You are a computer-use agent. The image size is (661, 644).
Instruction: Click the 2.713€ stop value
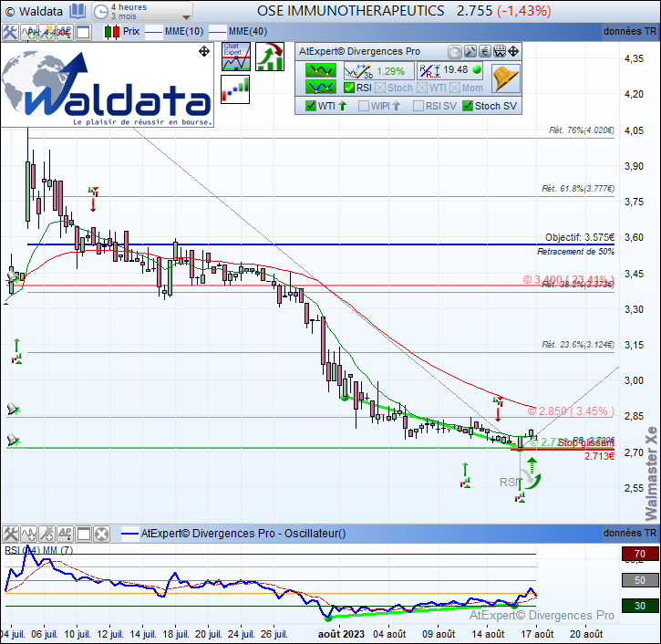tap(599, 456)
